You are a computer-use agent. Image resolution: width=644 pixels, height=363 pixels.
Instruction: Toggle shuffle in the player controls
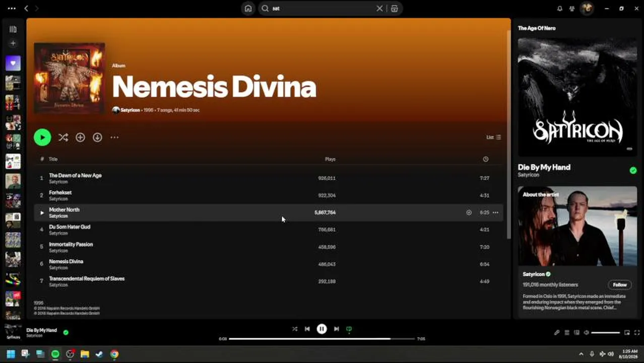coord(295,329)
